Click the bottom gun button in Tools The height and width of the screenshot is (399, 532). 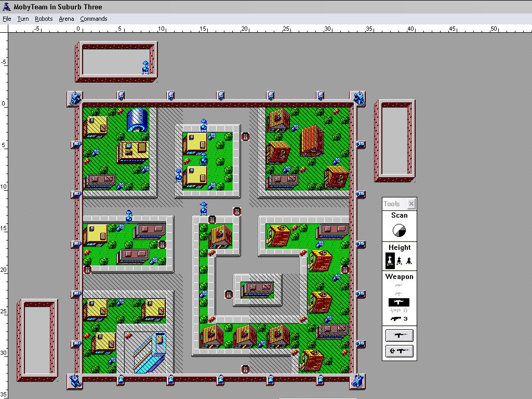pos(400,351)
